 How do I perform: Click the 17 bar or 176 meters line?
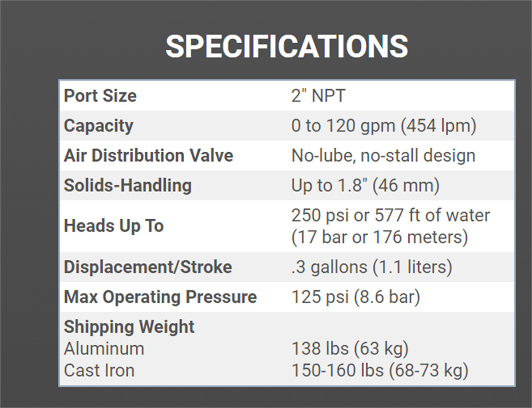pyautogui.click(x=380, y=237)
